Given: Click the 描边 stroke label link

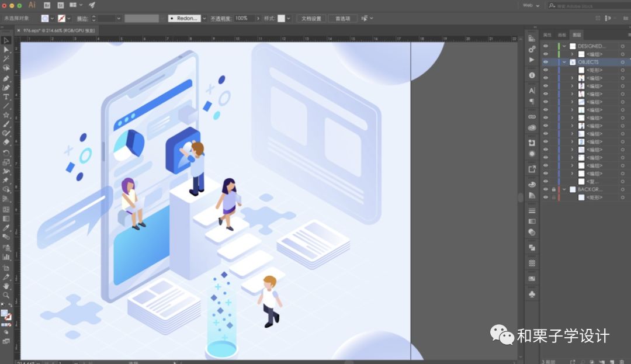Looking at the screenshot, I should click(x=82, y=19).
